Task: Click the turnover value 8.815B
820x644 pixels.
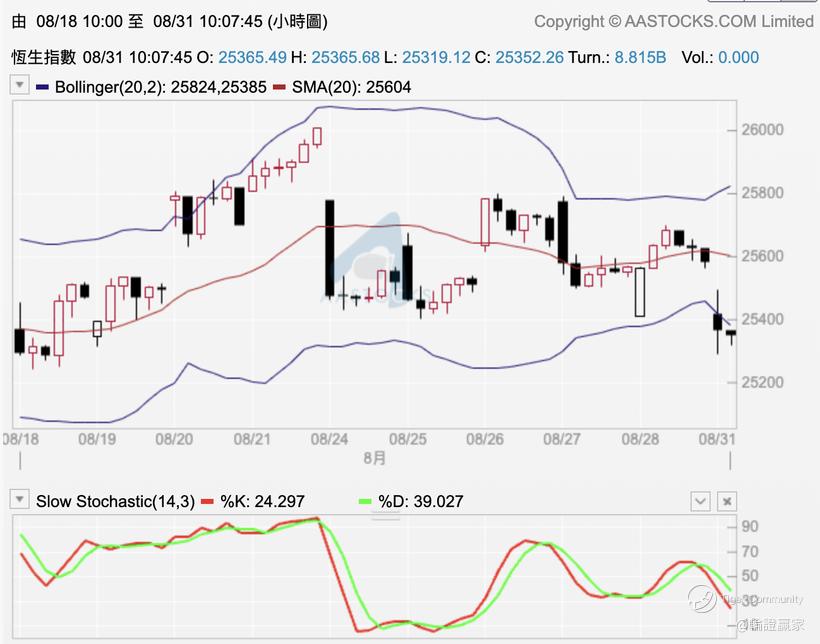Action: pyautogui.click(x=640, y=57)
